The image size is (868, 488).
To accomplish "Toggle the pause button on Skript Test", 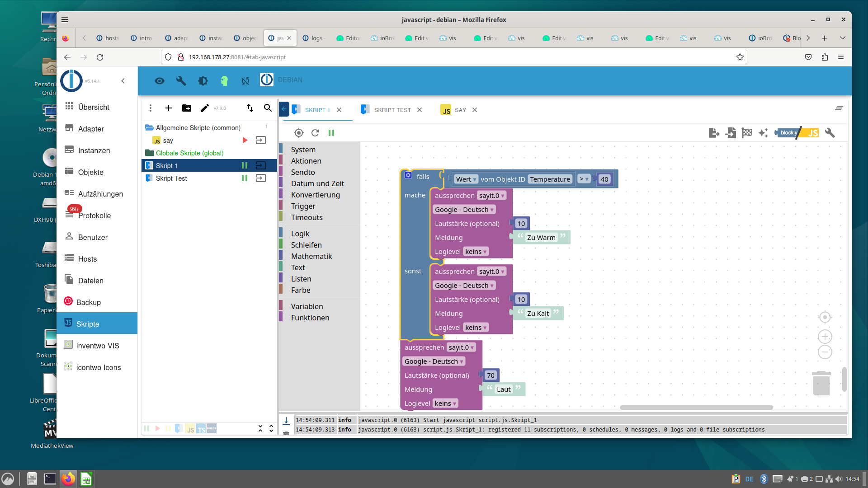I will tap(245, 178).
